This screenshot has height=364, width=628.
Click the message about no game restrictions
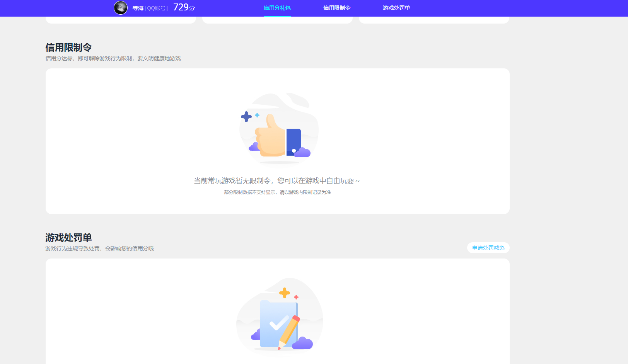277,180
